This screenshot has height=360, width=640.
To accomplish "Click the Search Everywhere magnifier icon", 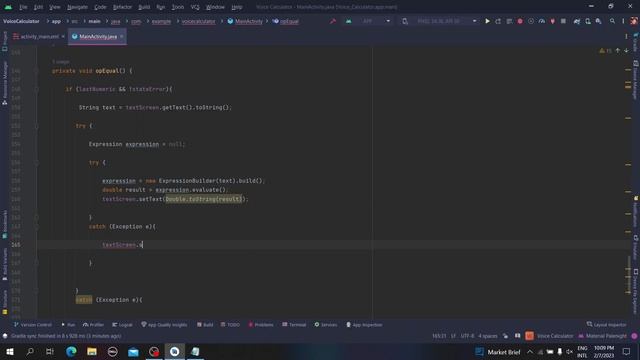I will [x=612, y=21].
